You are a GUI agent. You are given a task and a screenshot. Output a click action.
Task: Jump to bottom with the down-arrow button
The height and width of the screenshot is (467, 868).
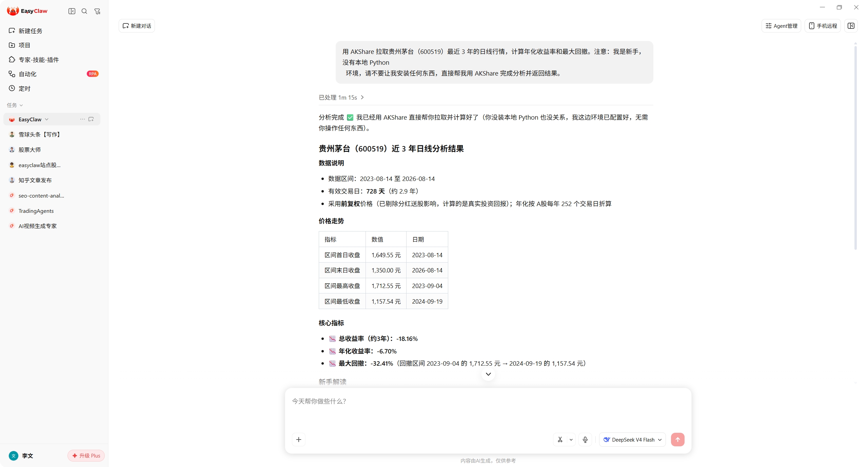(488, 374)
